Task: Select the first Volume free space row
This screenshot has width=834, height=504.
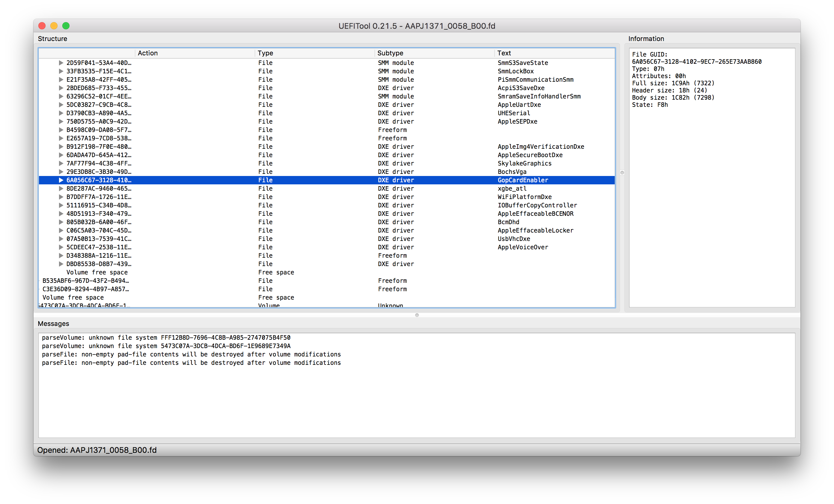Action: pyautogui.click(x=97, y=273)
